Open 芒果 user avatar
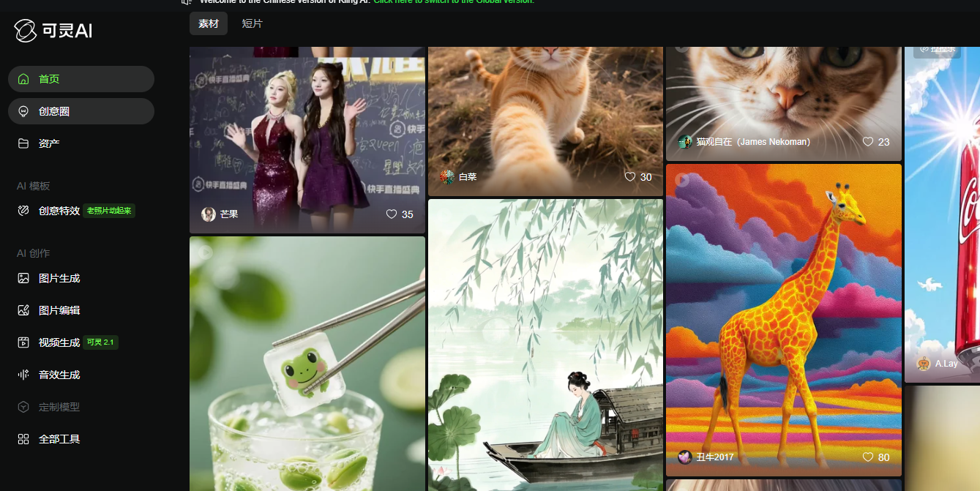The width and height of the screenshot is (980, 491). coord(209,214)
